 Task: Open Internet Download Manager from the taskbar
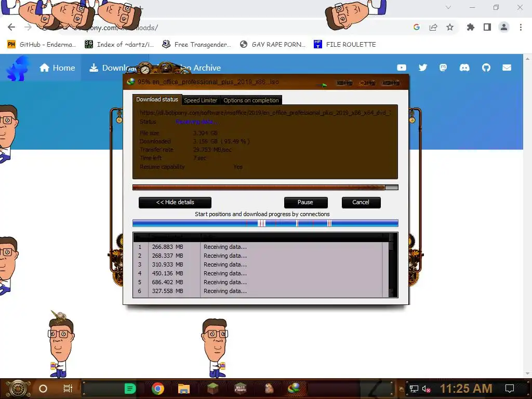point(294,389)
